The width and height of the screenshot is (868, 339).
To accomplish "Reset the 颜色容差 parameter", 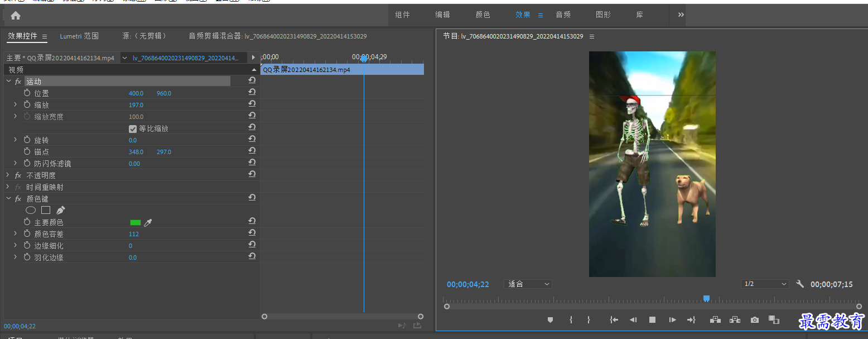I will coord(252,233).
